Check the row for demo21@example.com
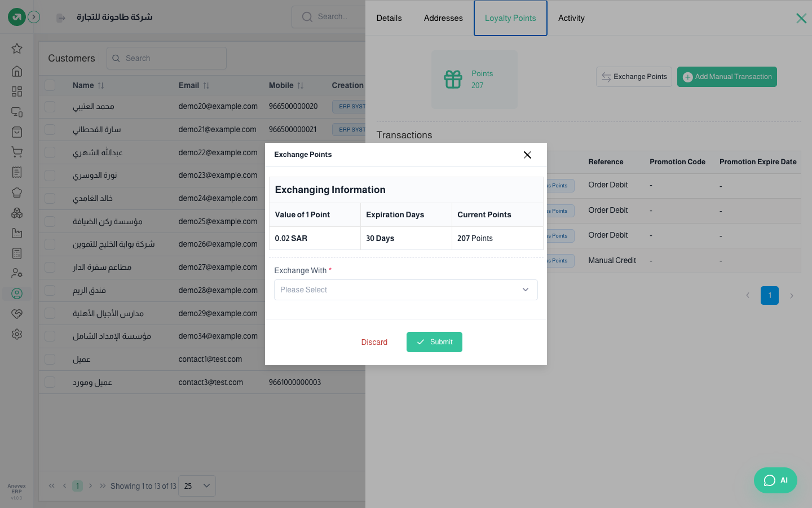The height and width of the screenshot is (508, 812). point(50,129)
